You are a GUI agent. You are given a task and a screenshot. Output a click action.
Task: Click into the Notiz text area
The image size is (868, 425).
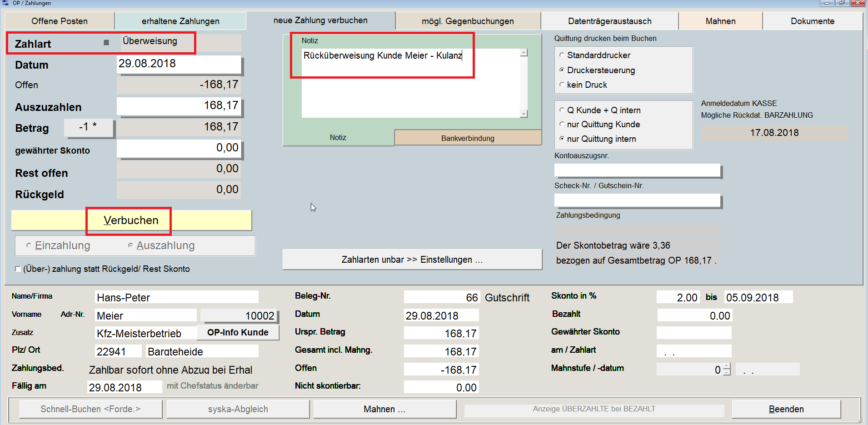coord(410,83)
